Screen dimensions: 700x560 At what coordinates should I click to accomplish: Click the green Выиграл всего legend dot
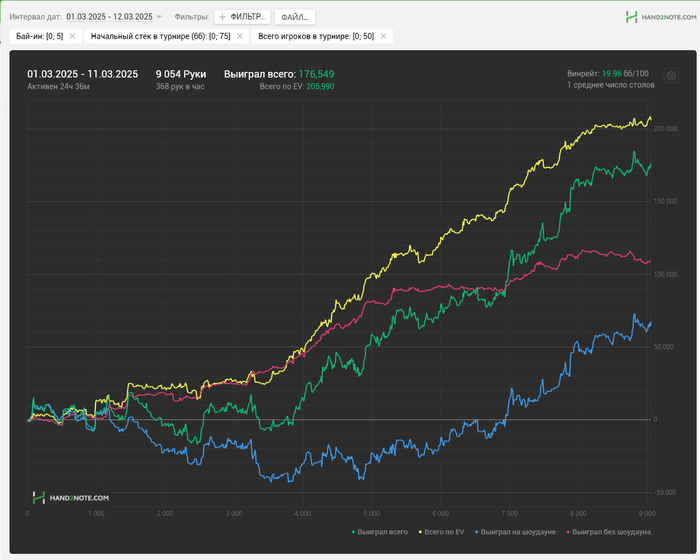pos(354,532)
